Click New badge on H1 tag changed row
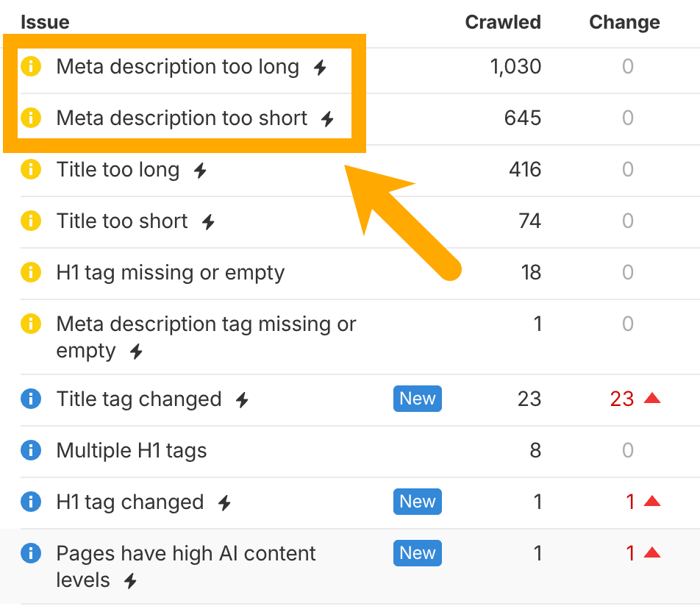Screen dimensions: 700x609 417,502
